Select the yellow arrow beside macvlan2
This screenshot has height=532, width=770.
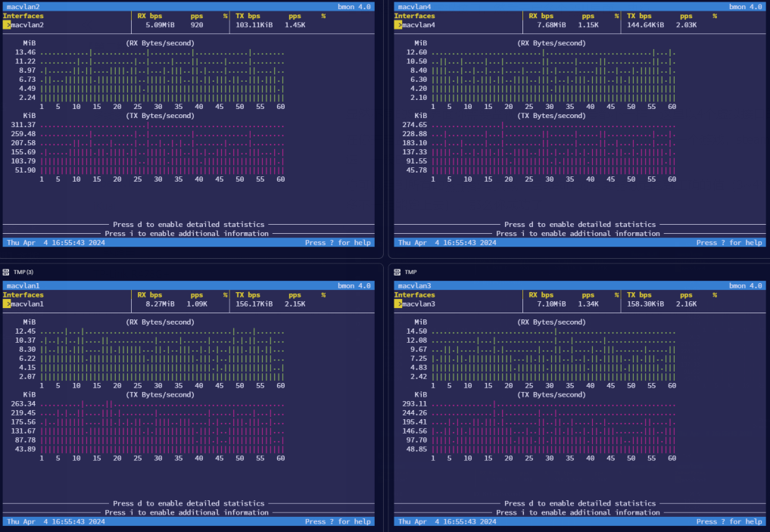tap(7, 25)
